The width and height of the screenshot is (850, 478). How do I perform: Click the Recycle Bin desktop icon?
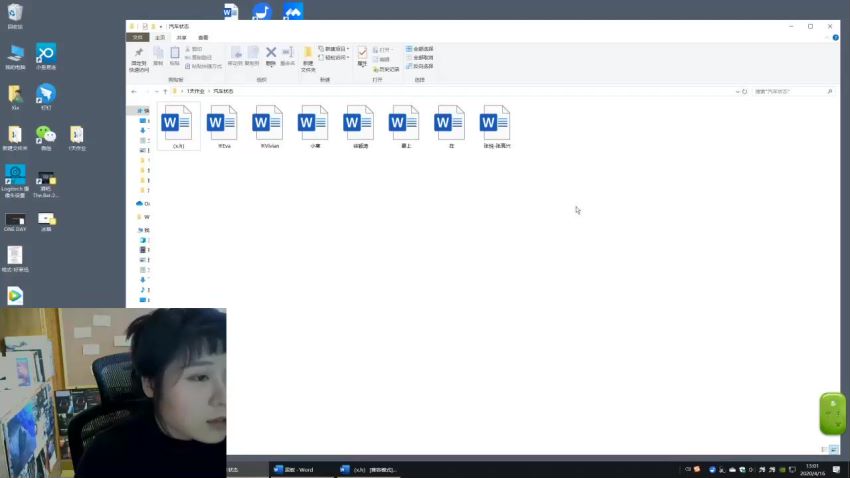tap(15, 16)
